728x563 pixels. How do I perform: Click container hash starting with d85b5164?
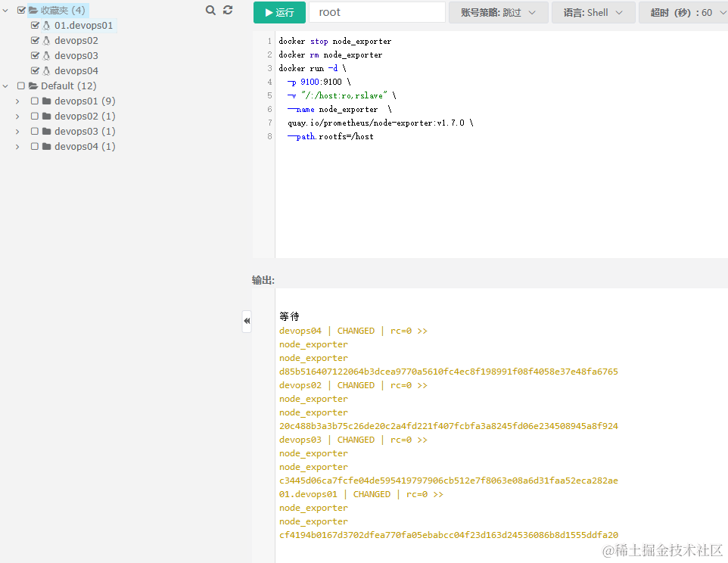pyautogui.click(x=449, y=372)
